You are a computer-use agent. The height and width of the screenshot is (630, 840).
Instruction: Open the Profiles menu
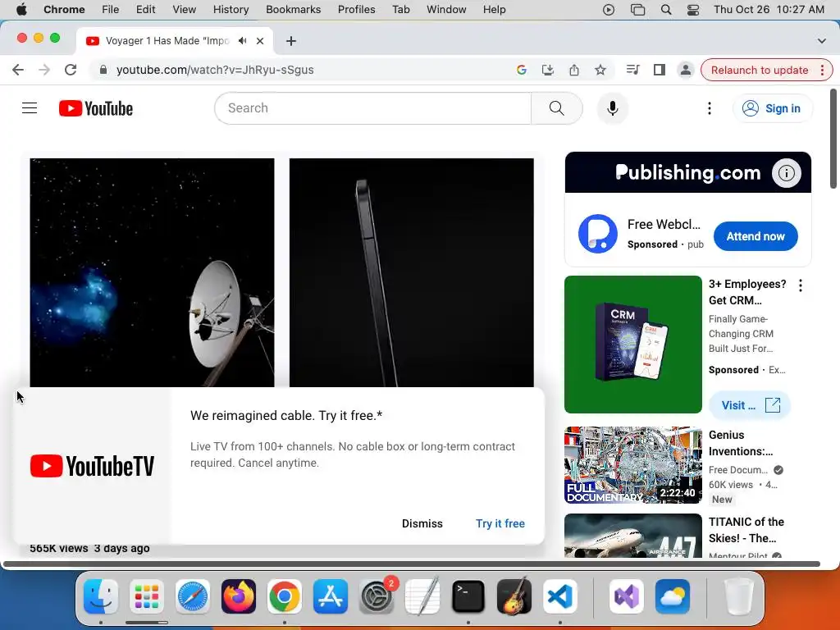click(356, 10)
